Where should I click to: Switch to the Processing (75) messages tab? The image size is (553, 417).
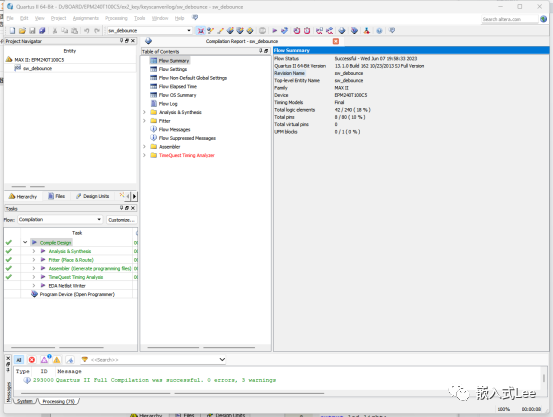(x=59, y=401)
